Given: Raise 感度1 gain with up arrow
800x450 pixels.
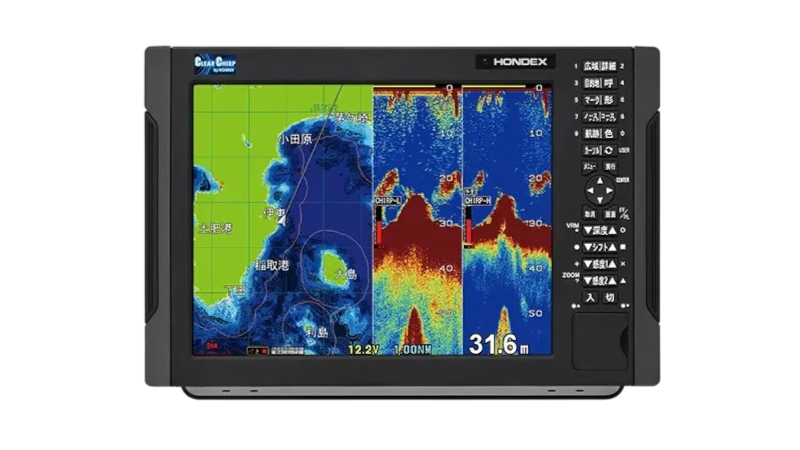Looking at the screenshot, I should (x=612, y=264).
